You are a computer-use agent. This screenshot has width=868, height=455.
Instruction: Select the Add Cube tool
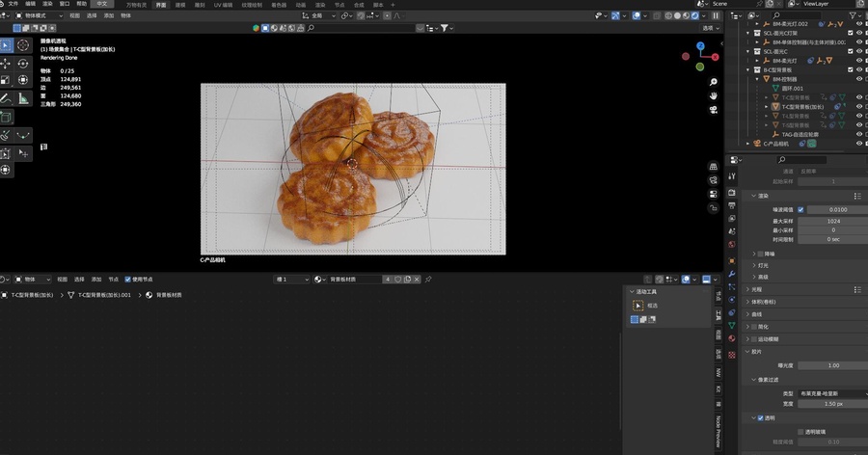pos(6,118)
